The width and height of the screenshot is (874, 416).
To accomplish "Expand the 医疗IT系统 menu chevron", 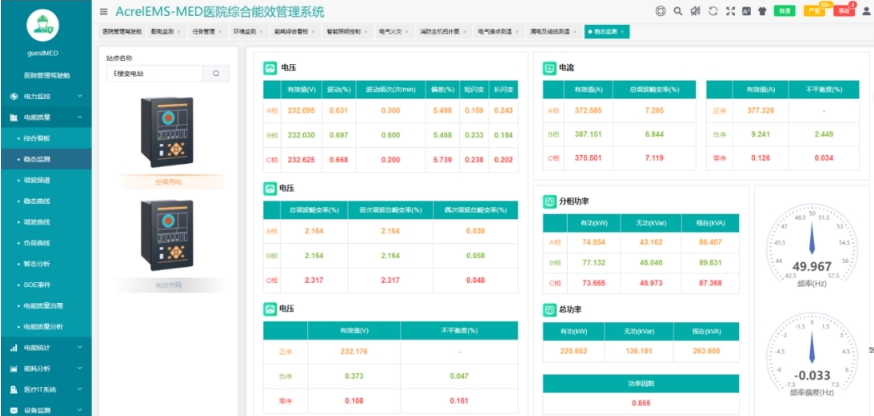I will 80,389.
